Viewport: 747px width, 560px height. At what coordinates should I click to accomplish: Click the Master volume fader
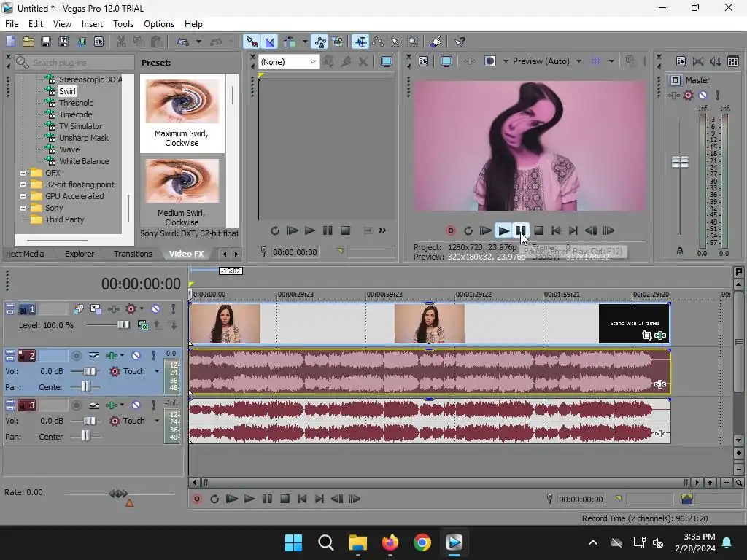[x=680, y=162]
